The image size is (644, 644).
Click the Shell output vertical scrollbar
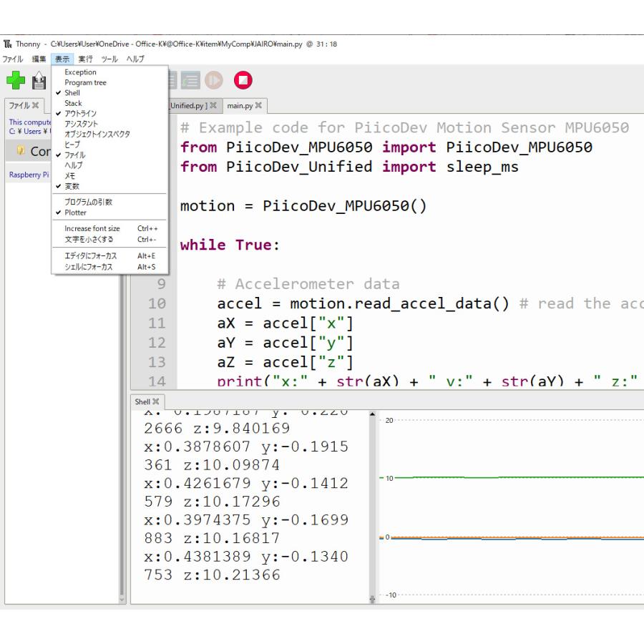(371, 501)
